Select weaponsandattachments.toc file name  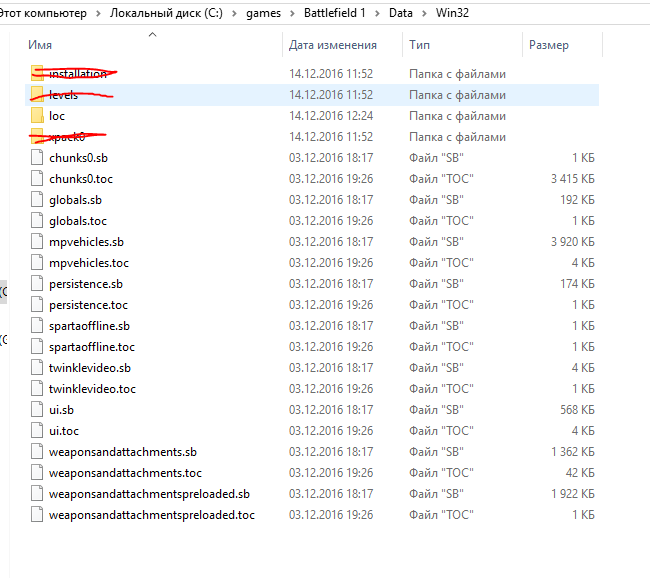[125, 473]
